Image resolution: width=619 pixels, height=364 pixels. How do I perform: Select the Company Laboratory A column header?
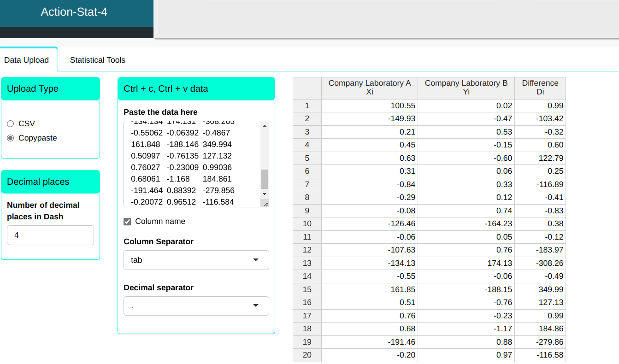(x=369, y=88)
